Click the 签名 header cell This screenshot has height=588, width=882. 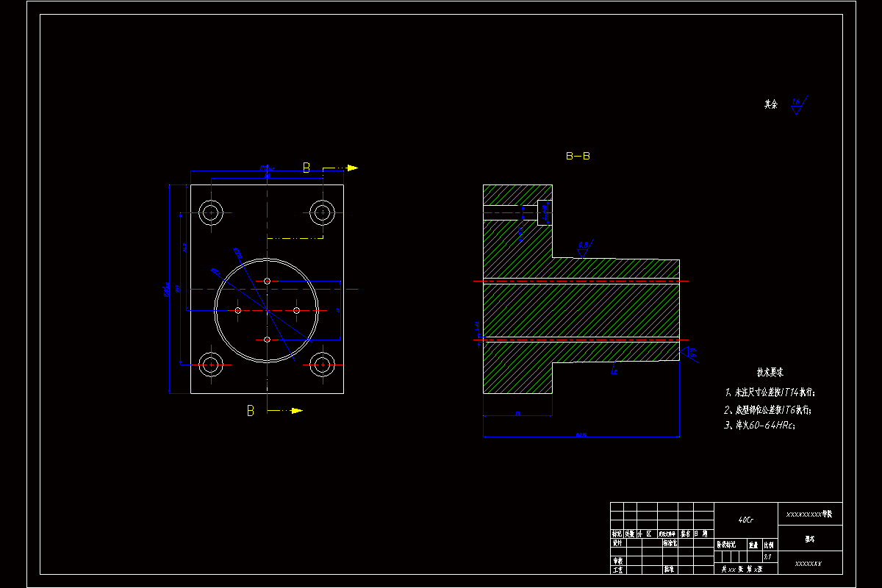(x=685, y=534)
